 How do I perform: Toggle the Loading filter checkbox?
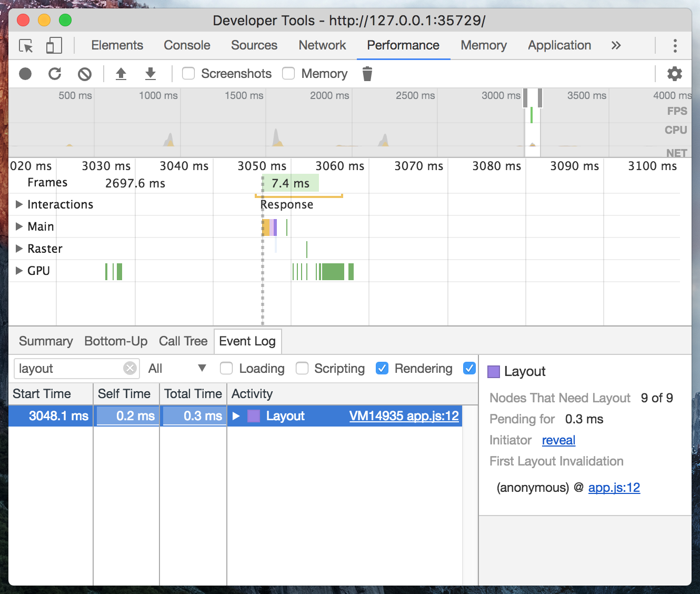click(226, 369)
